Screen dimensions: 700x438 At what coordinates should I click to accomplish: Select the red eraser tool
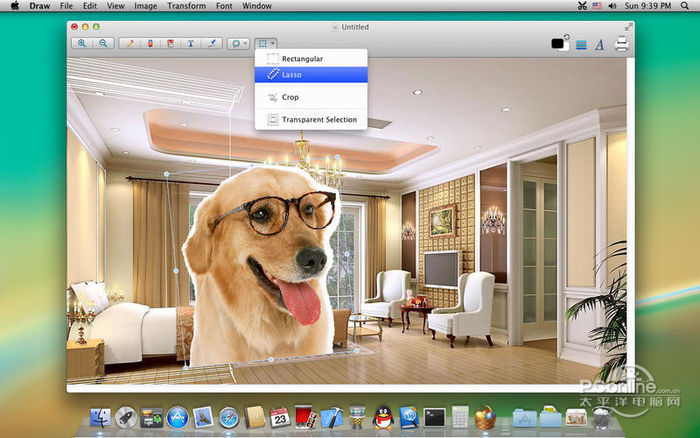tap(150, 43)
